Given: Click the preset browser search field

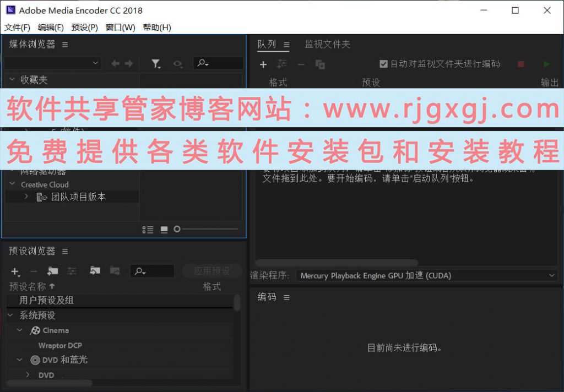Looking at the screenshot, I should 152,271.
